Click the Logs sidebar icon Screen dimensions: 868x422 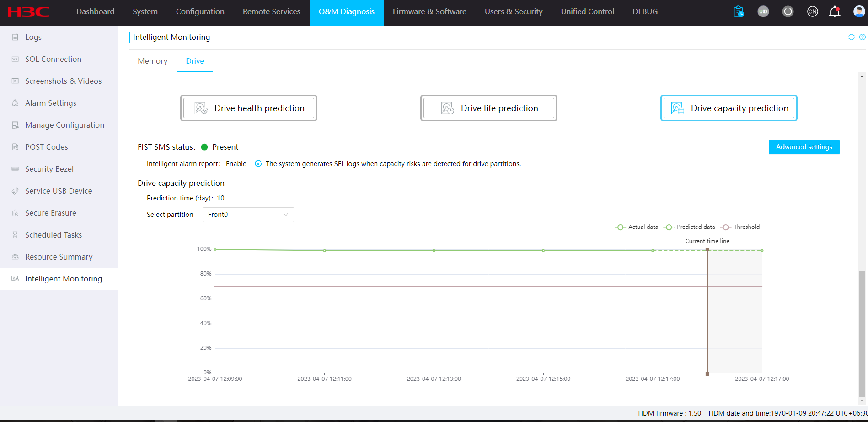[x=15, y=37]
